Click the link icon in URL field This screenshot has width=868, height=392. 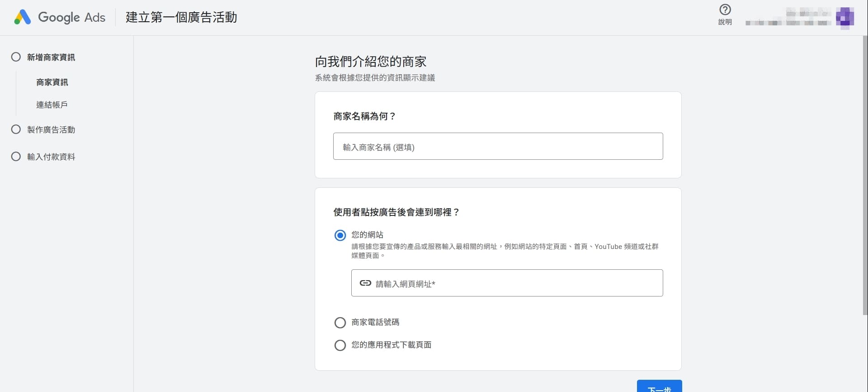(365, 283)
